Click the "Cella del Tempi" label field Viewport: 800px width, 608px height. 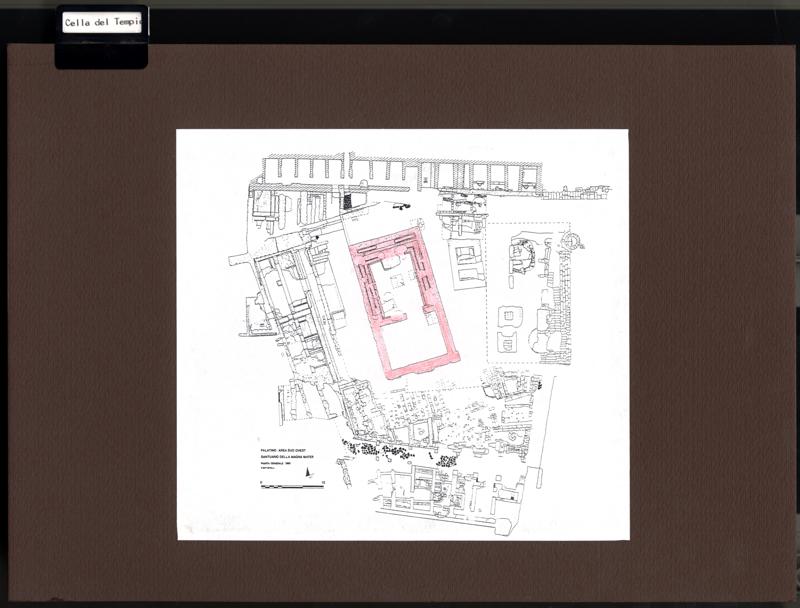(x=102, y=22)
